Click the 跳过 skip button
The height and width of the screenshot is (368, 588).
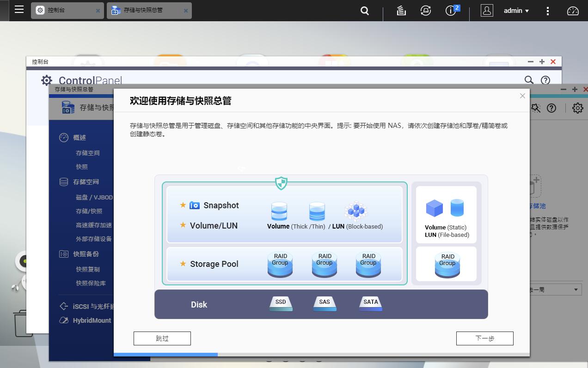pos(162,338)
